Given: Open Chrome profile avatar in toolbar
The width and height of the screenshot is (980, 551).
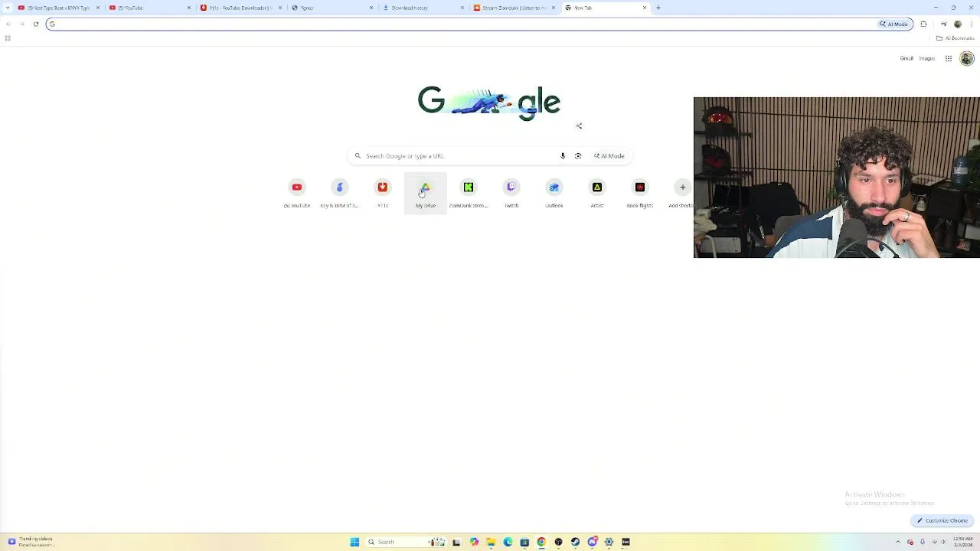Looking at the screenshot, I should click(957, 24).
